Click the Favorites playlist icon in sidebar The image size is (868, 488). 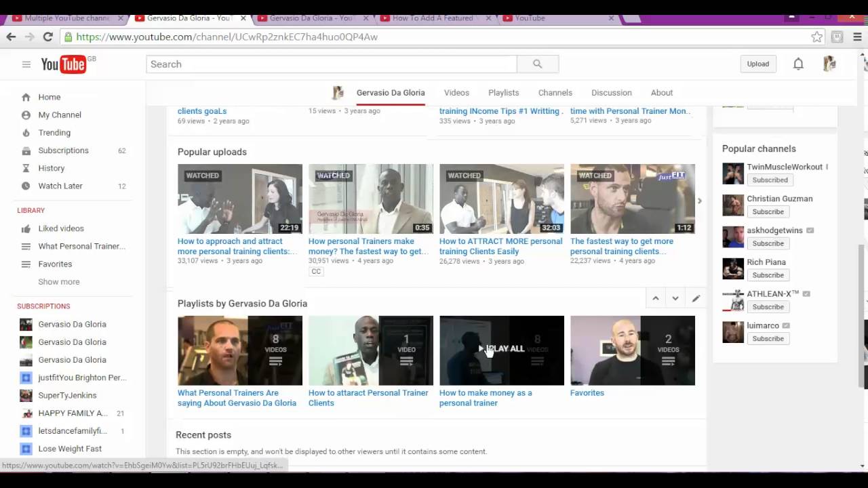(26, 264)
